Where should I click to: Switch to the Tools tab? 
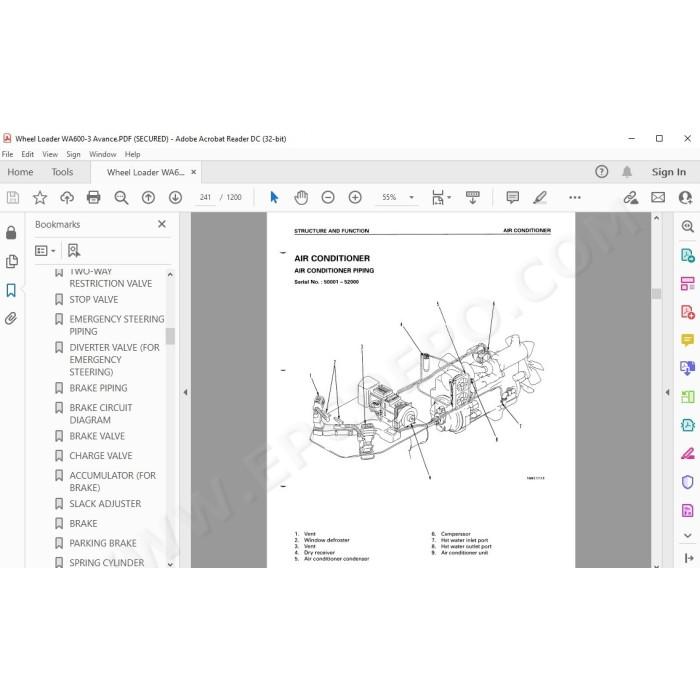[62, 172]
